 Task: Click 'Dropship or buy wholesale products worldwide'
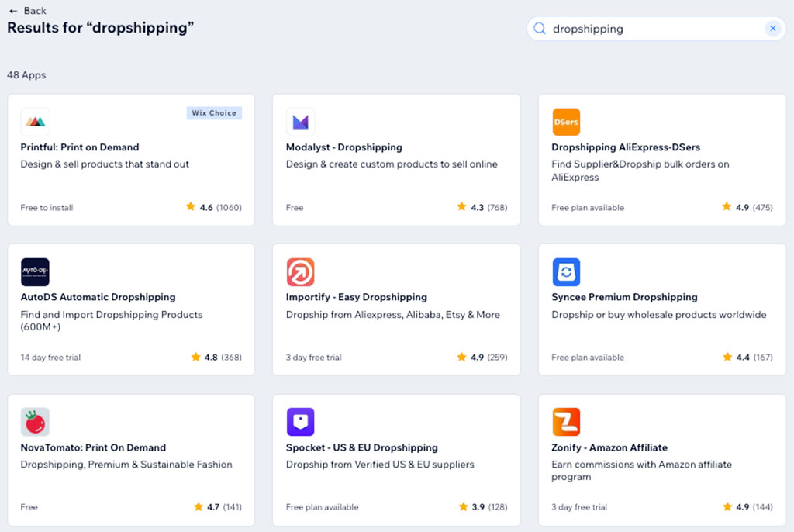click(659, 315)
